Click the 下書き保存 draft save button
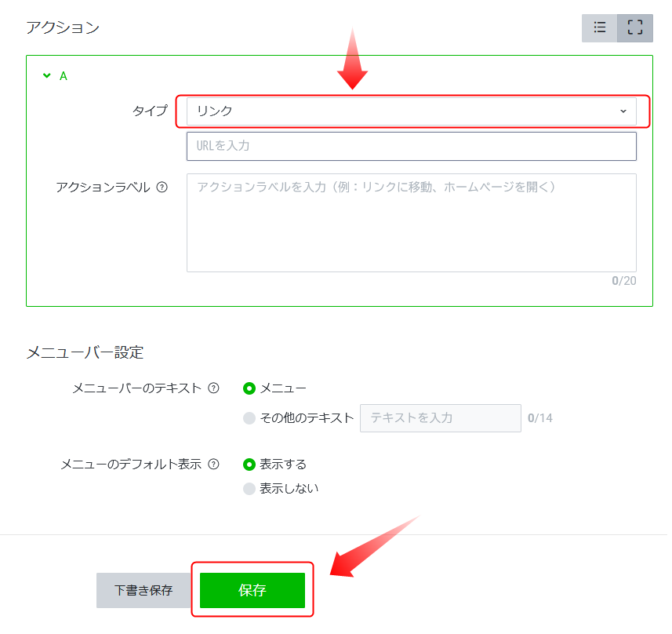This screenshot has height=634, width=672. tap(143, 590)
